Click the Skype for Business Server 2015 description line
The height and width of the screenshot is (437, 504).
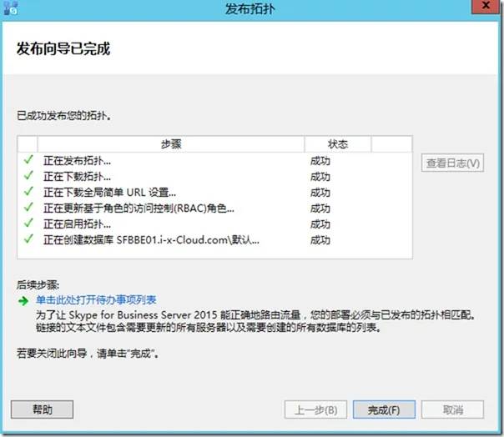click(256, 314)
